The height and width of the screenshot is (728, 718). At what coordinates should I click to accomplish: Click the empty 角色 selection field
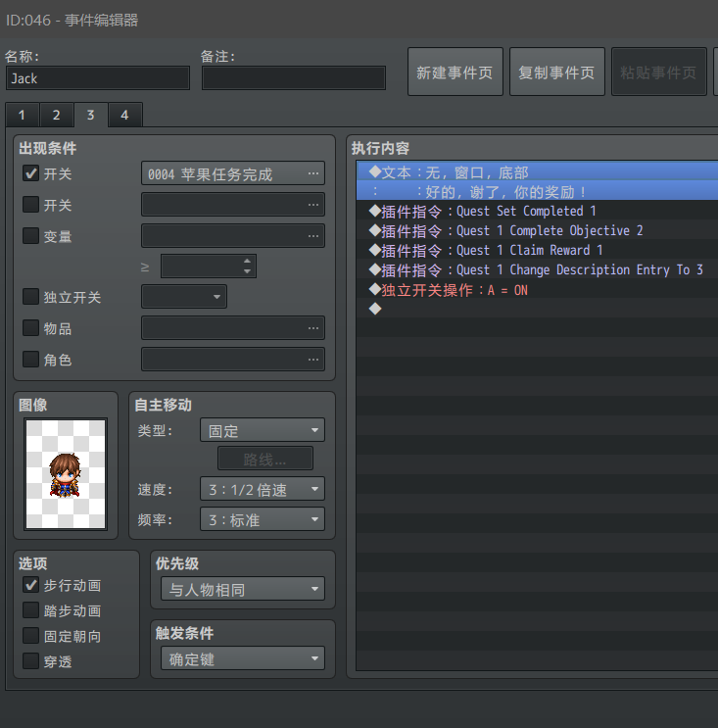pyautogui.click(x=233, y=360)
